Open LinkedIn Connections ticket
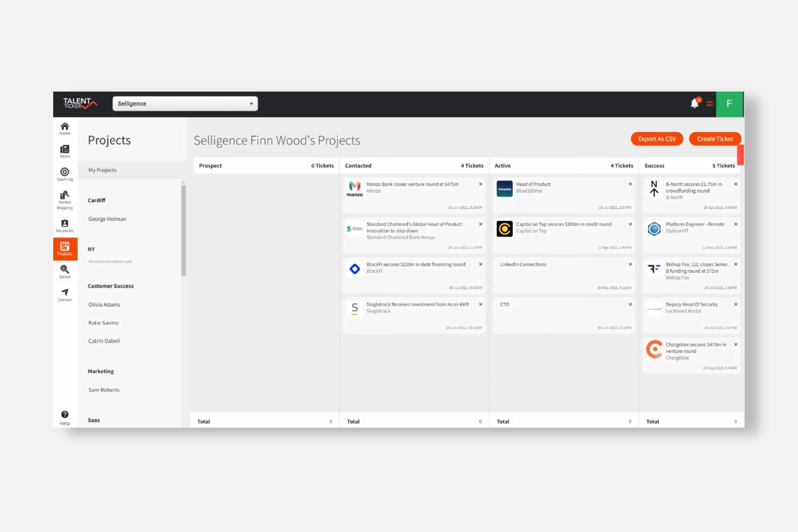This screenshot has width=798, height=532. pyautogui.click(x=564, y=275)
